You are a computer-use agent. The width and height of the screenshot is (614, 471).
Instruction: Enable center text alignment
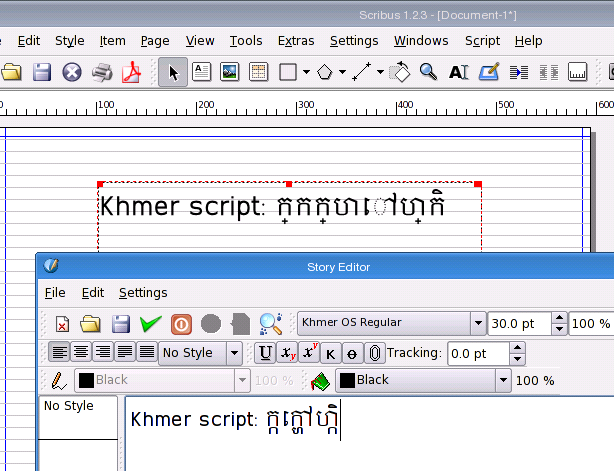click(81, 353)
